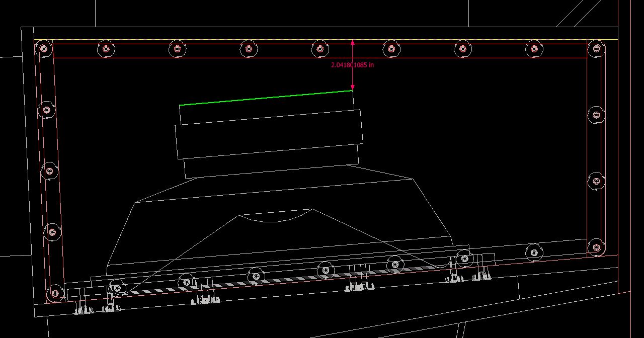Select the second bolt from left on bottom rail

(x=187, y=282)
